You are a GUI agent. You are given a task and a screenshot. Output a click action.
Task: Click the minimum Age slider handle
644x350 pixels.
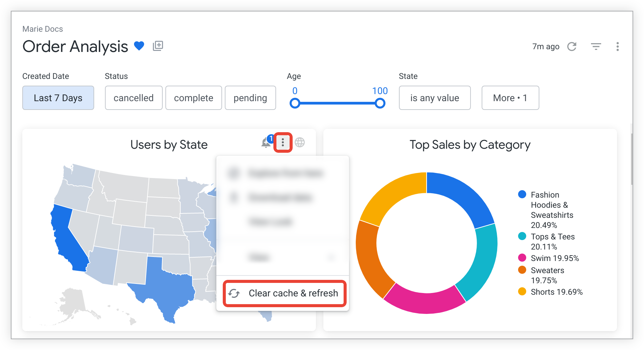pos(295,103)
